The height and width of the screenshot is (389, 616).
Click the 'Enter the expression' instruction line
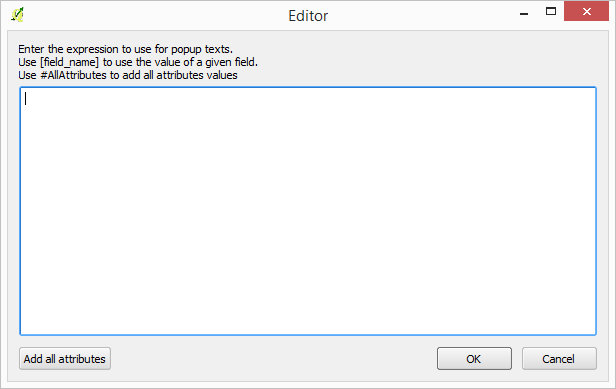[125, 49]
